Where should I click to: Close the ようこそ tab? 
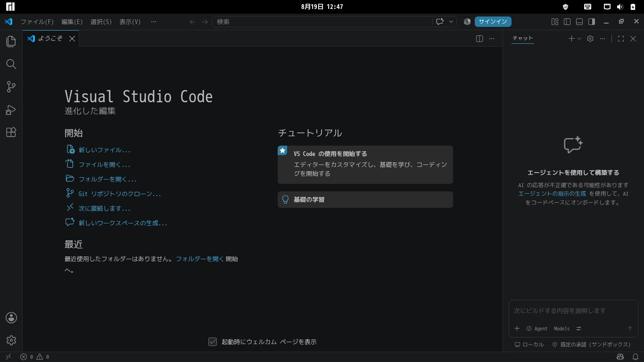72,39
